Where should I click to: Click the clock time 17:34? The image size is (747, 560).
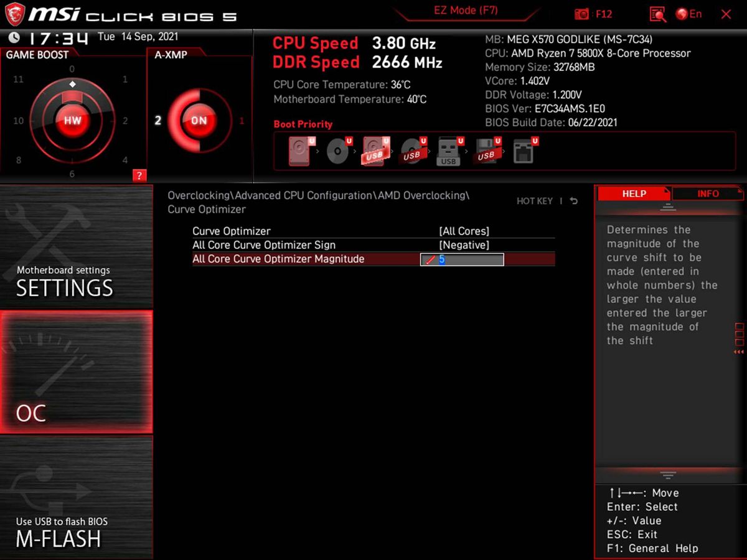click(x=59, y=38)
